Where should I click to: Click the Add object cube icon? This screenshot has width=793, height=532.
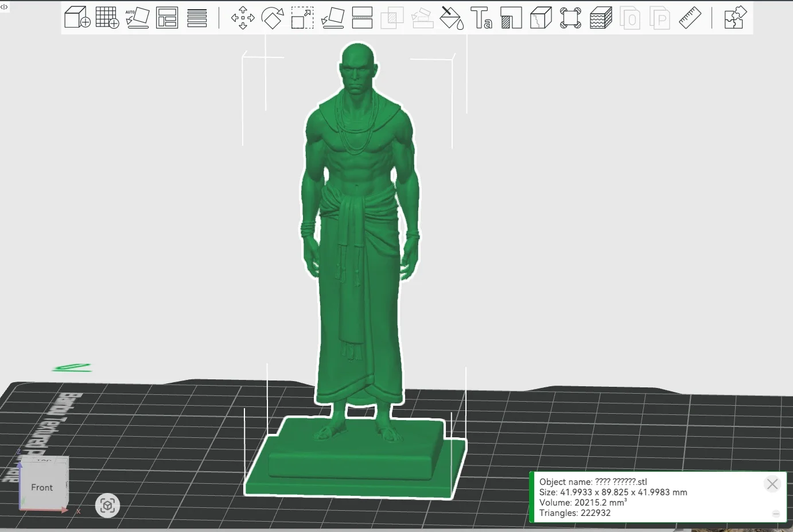(x=77, y=17)
